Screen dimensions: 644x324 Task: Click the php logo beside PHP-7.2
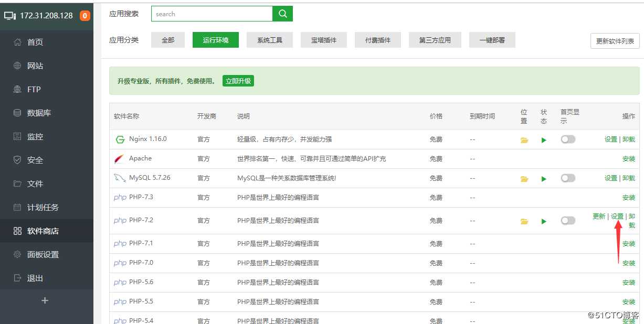coord(120,221)
